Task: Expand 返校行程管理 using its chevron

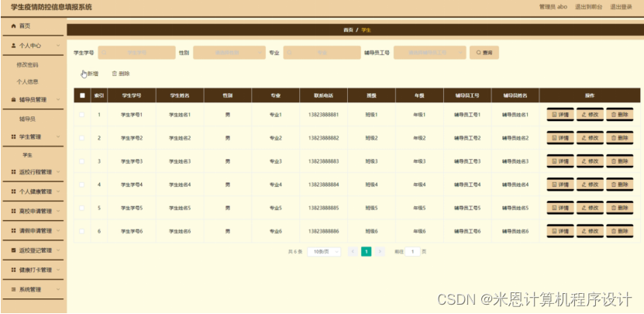Action: point(58,172)
